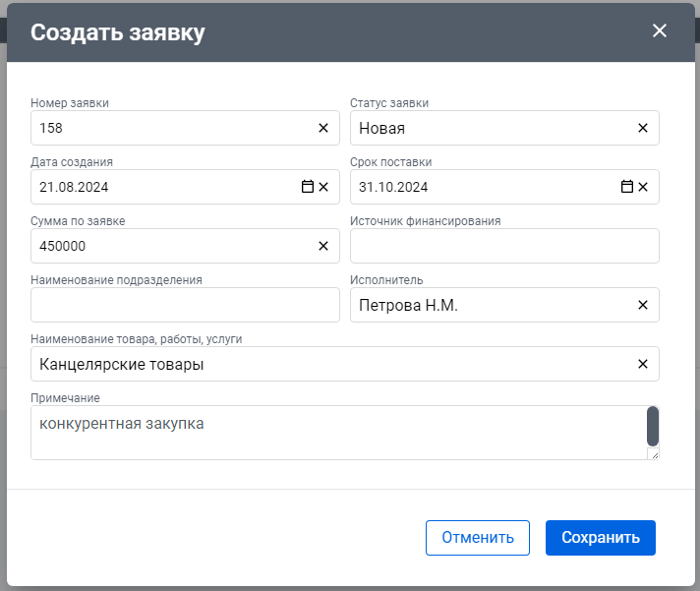Viewport: 700px width, 591px height.
Task: Click the Отменить button
Action: (478, 538)
